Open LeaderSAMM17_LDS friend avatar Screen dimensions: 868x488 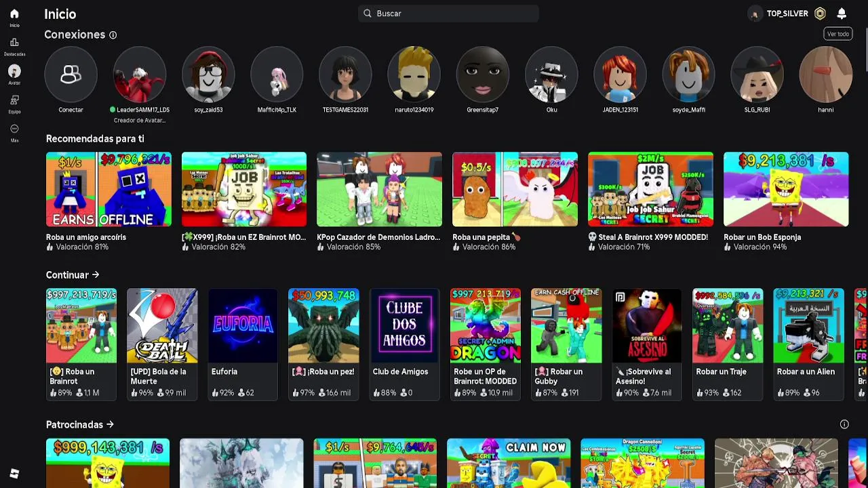[140, 74]
